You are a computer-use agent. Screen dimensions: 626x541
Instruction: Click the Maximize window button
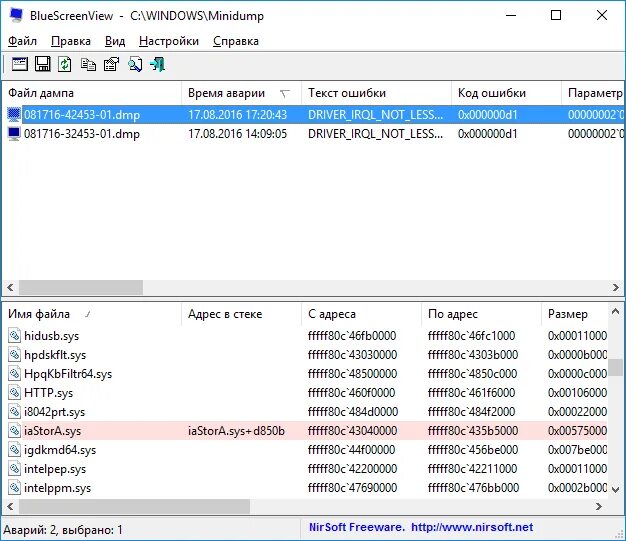pos(556,15)
